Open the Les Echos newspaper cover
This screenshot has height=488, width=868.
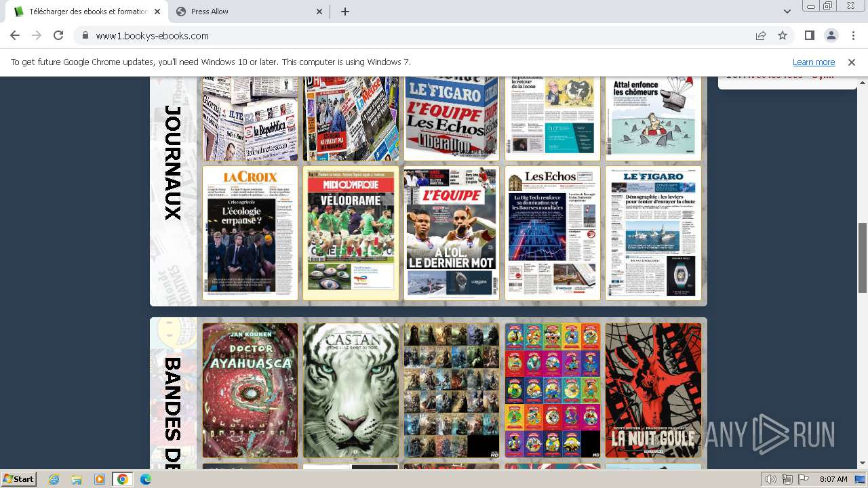click(x=552, y=232)
